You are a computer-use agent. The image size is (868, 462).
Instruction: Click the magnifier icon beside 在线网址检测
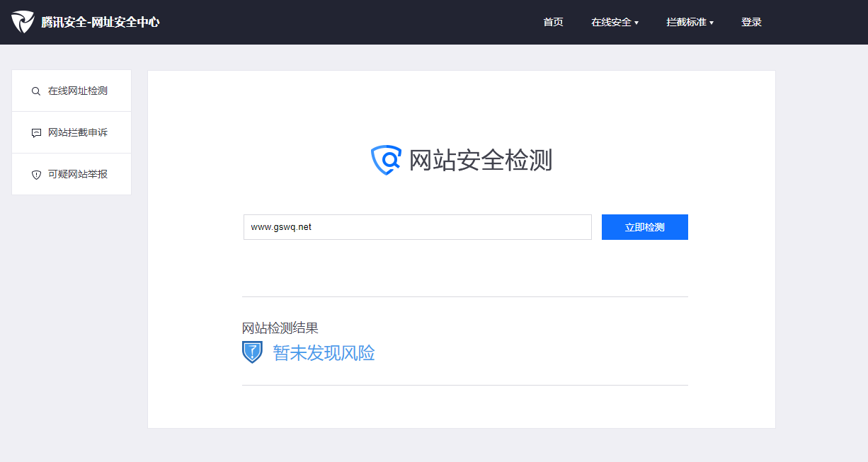coord(36,91)
